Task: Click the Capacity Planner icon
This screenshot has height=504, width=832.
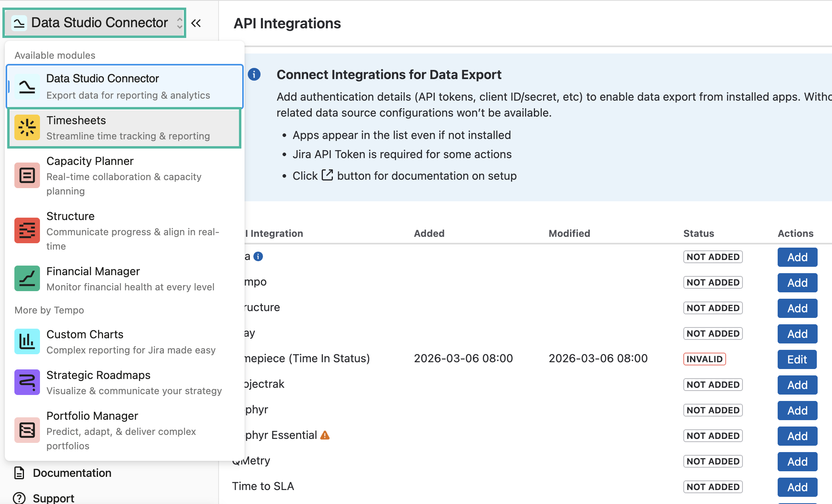Action: pyautogui.click(x=27, y=175)
